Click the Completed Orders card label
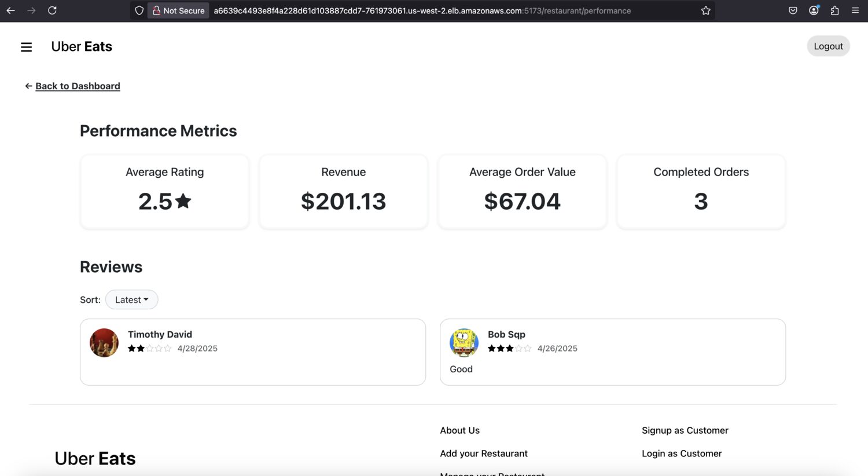Image resolution: width=868 pixels, height=476 pixels. click(x=701, y=172)
